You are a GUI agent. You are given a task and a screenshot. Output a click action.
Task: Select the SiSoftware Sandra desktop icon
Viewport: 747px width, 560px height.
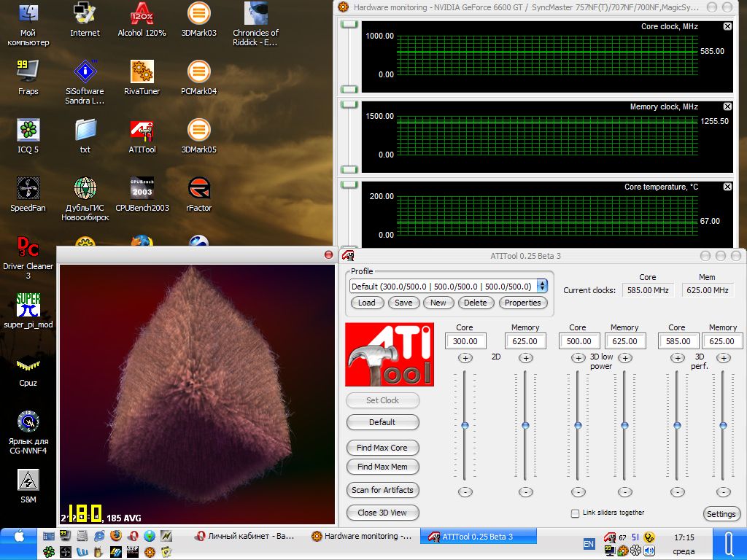coord(85,82)
